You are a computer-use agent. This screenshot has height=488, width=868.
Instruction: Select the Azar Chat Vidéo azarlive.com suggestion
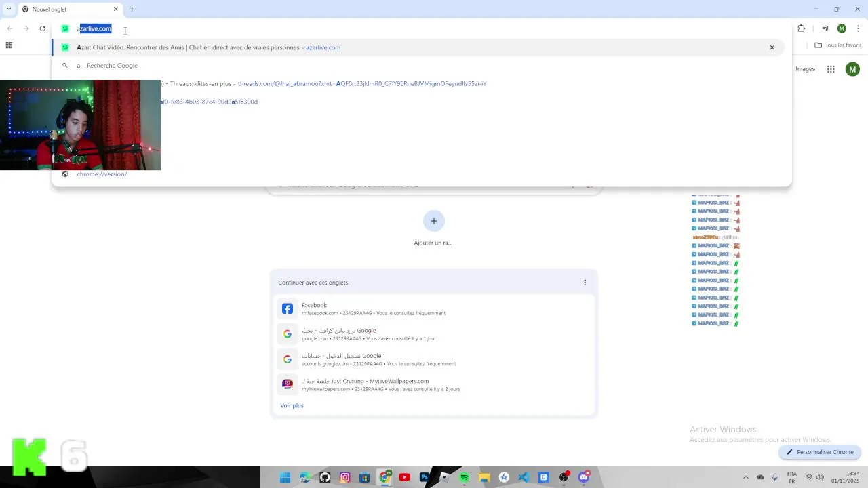click(418, 47)
